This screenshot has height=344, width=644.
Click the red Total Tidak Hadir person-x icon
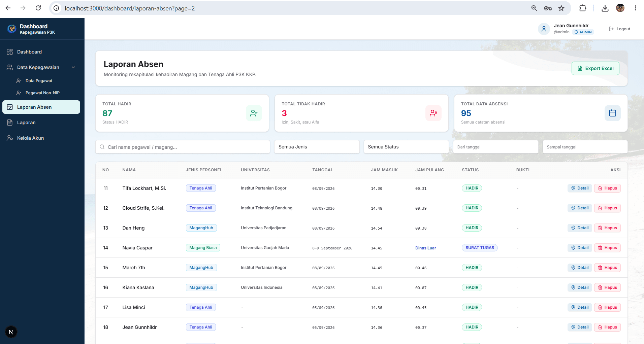click(433, 113)
